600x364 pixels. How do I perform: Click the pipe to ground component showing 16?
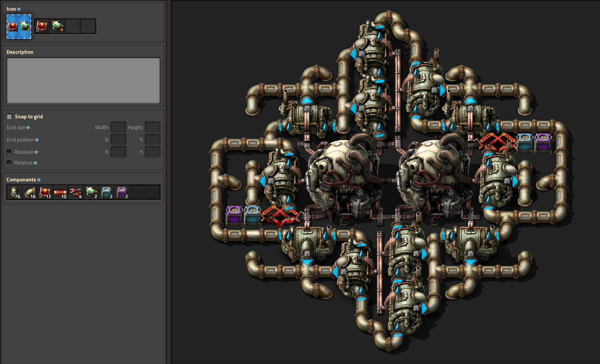[x=30, y=193]
